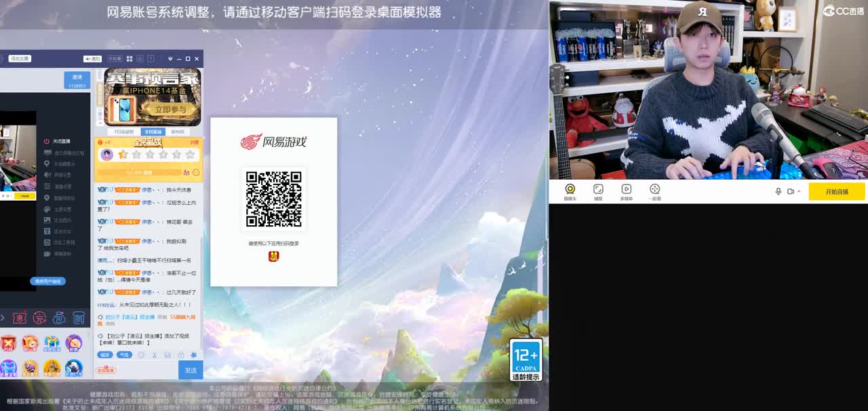Click the blue pill button below preview
Viewport: 868px width, 411px height.
[47, 281]
